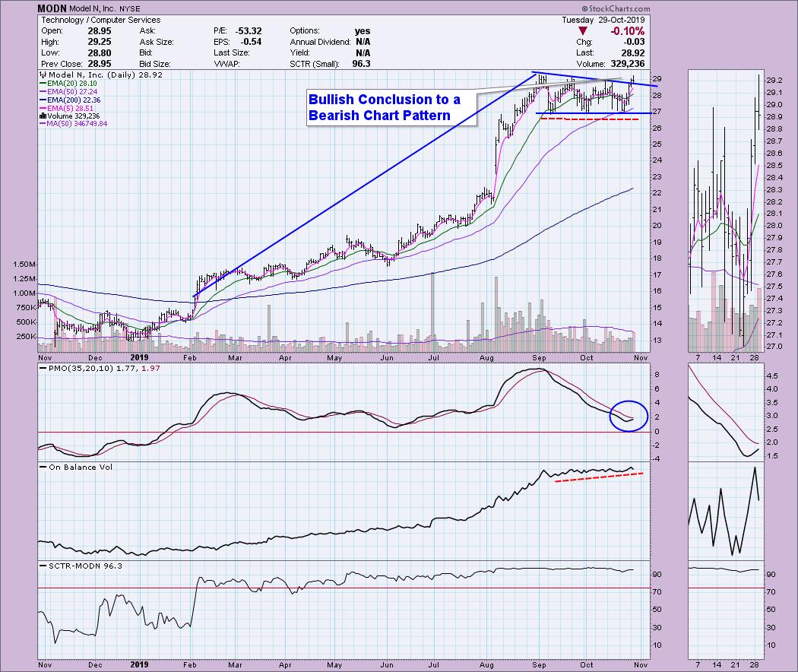Click the NYSE exchange label
This screenshot has width=798, height=672.
point(130,8)
